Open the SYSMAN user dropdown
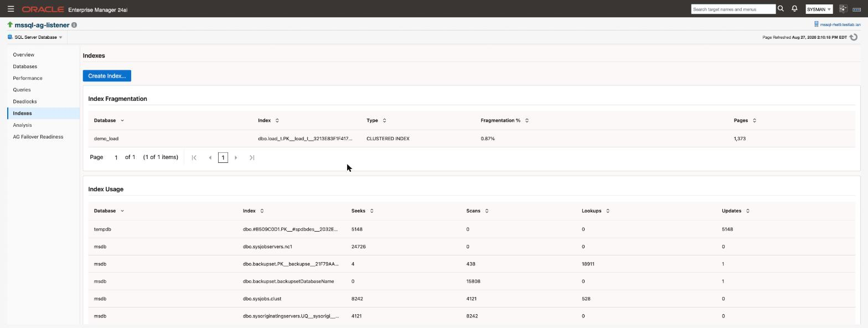The height and width of the screenshot is (328, 868). tap(819, 9)
